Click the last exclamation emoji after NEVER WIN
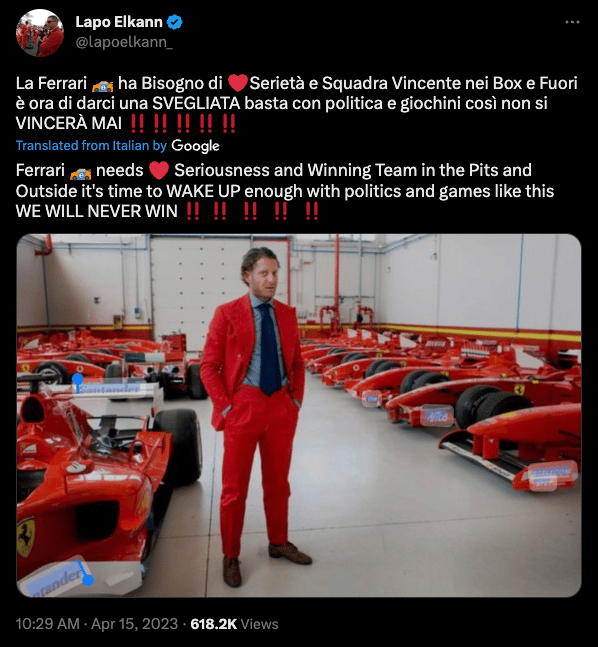 [312, 211]
